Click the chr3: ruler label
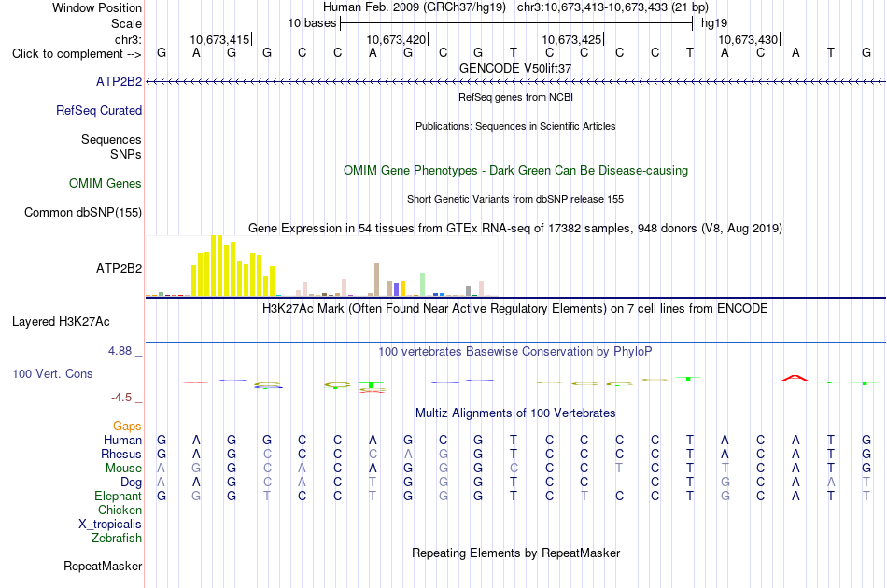This screenshot has width=887, height=588. point(129,39)
